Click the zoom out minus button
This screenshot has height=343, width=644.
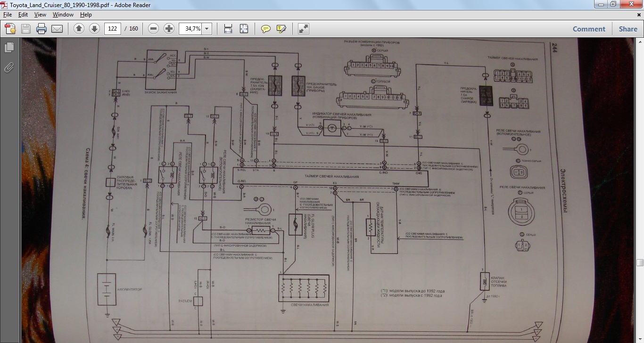[153, 29]
